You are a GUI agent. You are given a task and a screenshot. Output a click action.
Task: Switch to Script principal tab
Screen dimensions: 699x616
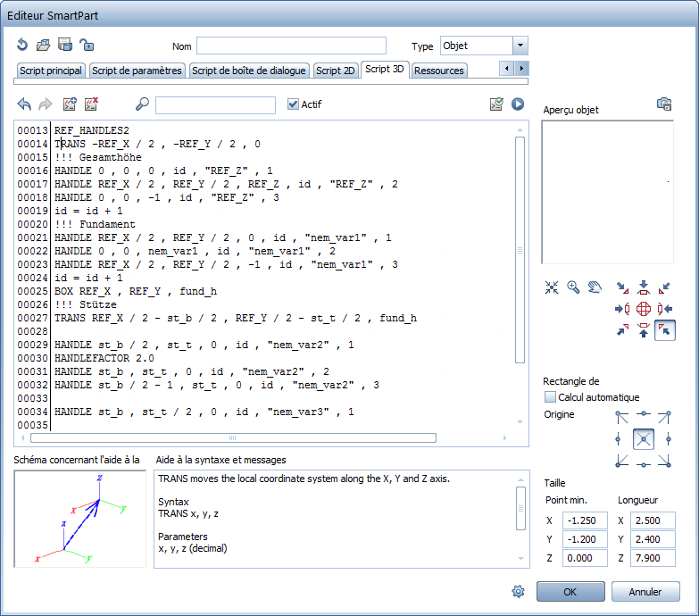(x=51, y=71)
